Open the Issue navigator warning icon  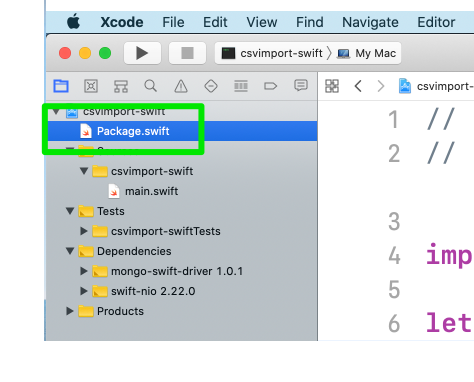pyautogui.click(x=181, y=86)
